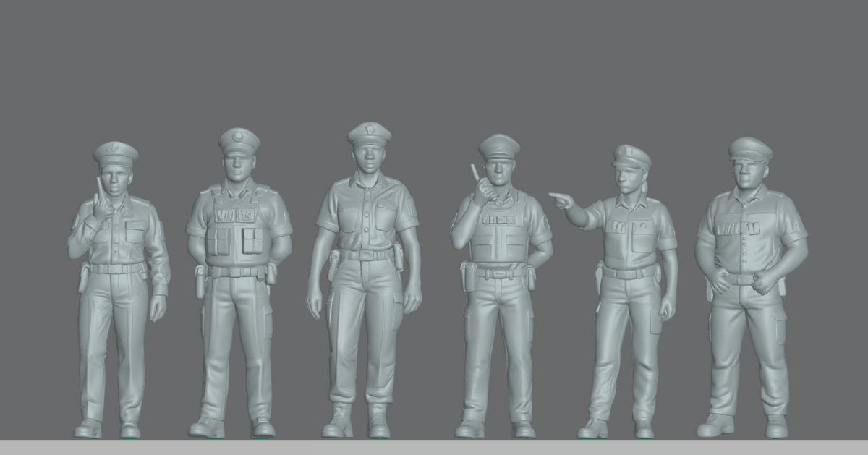Click the officer figure with arms hanging at sides
Screen dimensions: 868x455
[x=365, y=280]
